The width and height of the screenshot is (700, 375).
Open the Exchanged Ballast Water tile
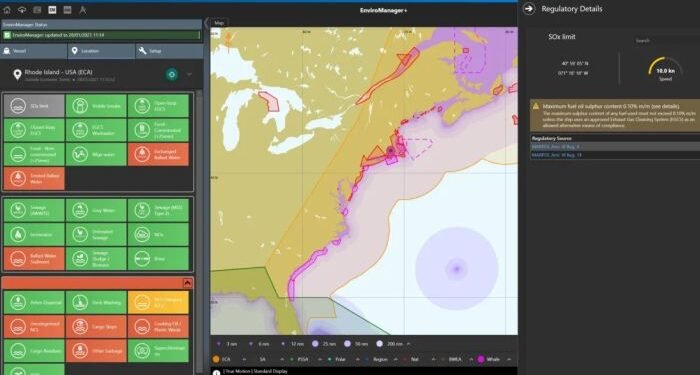point(158,154)
